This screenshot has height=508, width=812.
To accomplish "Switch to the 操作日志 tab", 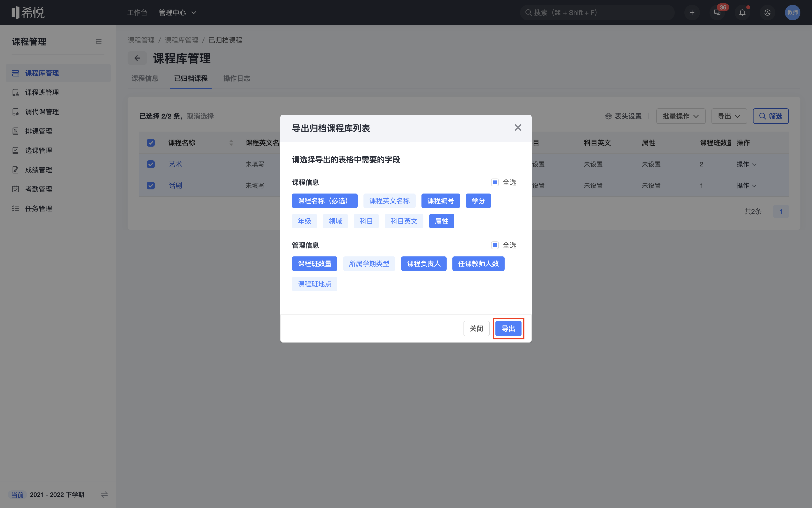I will point(237,78).
